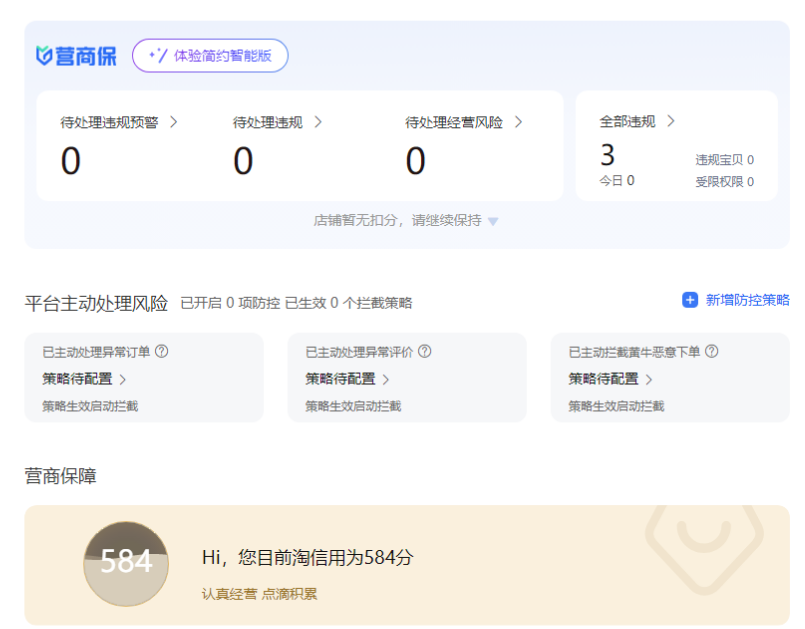
Task: Configure strategy under 已主动处理异常评价
Action: click(x=347, y=379)
